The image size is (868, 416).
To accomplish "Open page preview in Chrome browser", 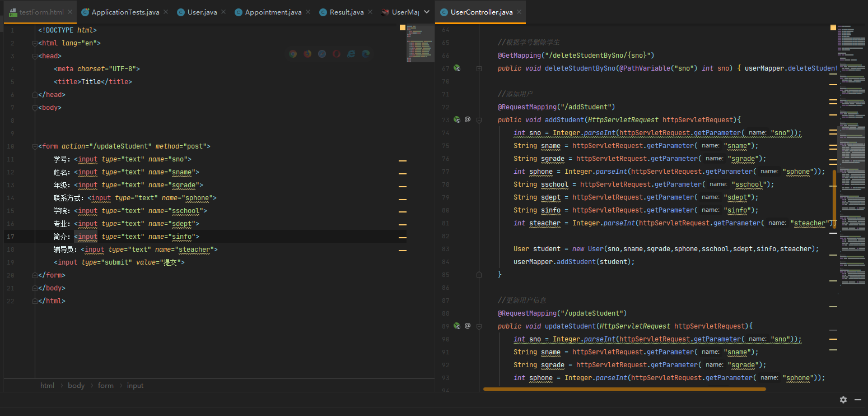I will 293,54.
